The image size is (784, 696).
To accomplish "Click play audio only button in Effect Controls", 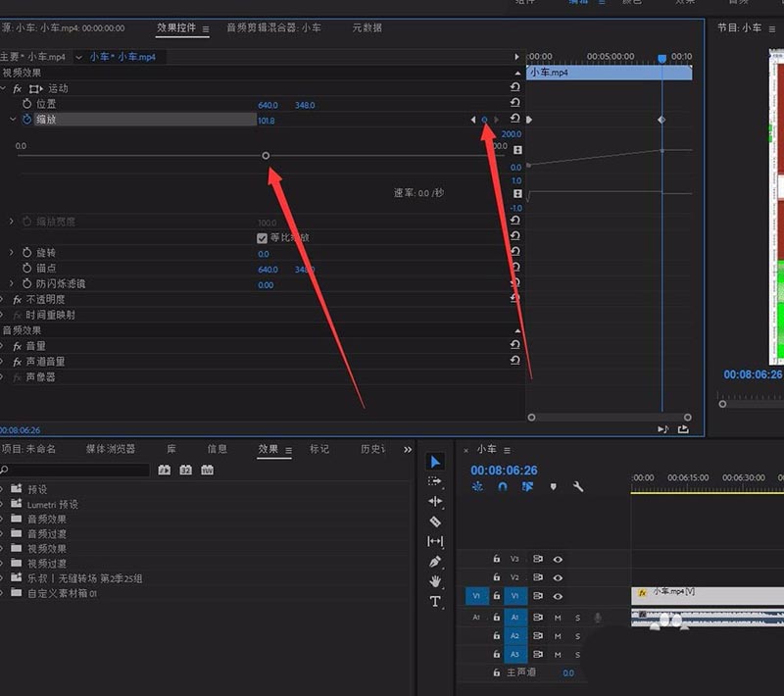I will point(663,429).
